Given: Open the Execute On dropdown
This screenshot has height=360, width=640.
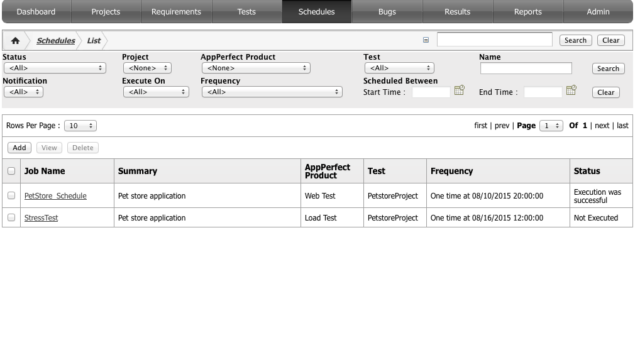Looking at the screenshot, I should (156, 92).
